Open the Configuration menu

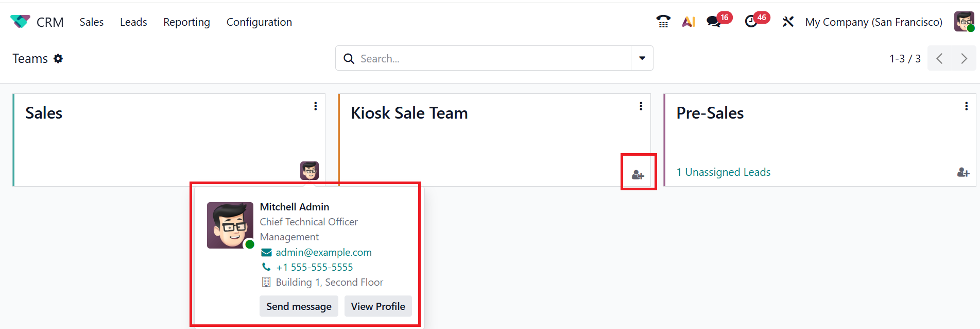259,22
